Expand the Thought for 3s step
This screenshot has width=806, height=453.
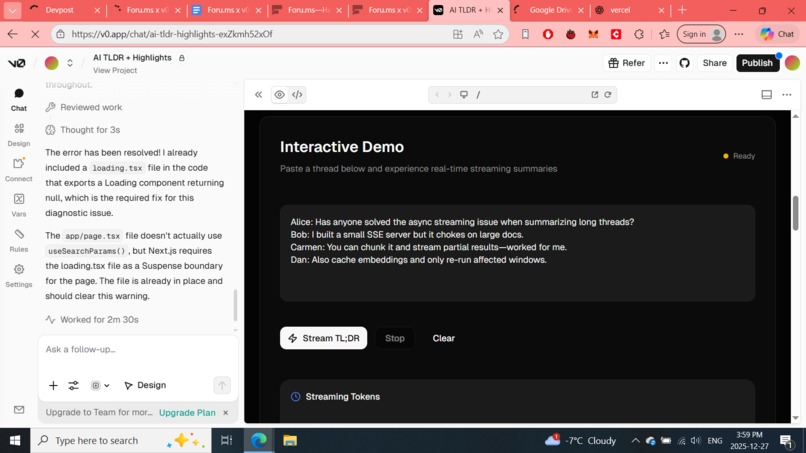pyautogui.click(x=83, y=130)
